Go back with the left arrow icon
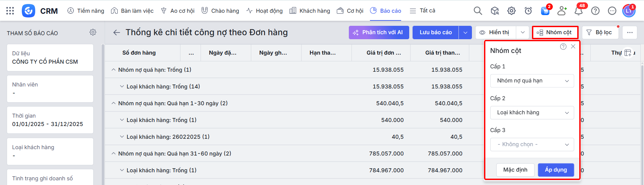 116,33
